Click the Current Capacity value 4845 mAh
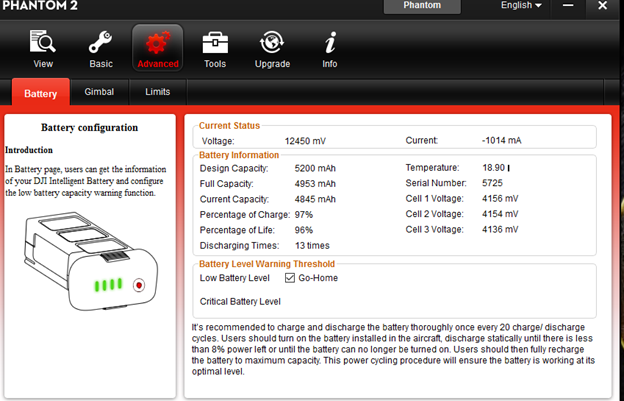This screenshot has height=401, width=624. click(315, 199)
